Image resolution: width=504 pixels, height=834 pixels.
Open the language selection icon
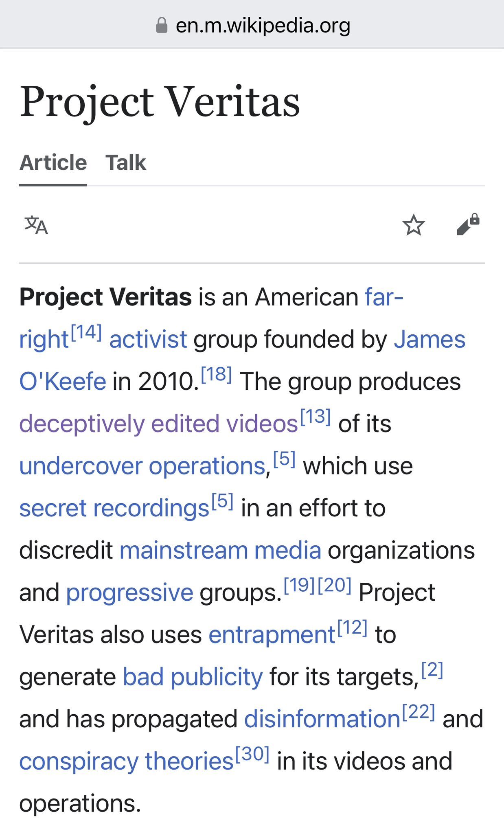(36, 225)
